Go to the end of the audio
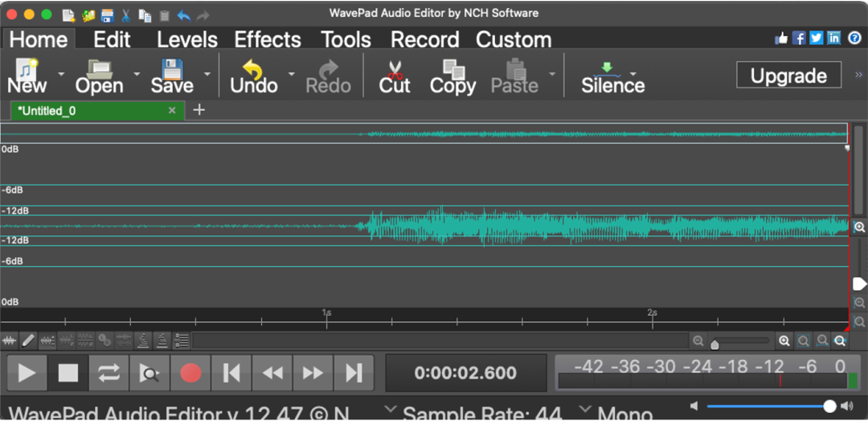Screen dimensions: 868x421 point(354,373)
